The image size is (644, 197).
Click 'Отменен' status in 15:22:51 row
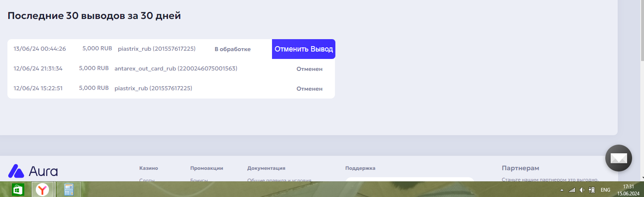[x=309, y=89]
